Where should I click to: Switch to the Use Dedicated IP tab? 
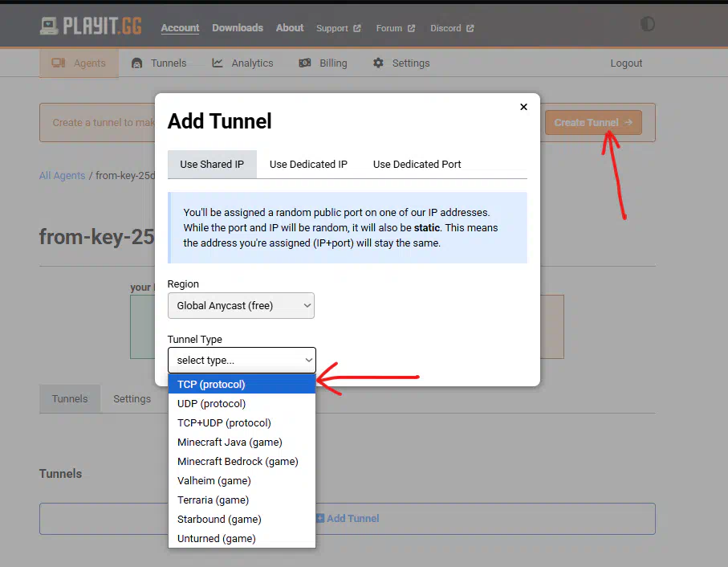coord(309,165)
